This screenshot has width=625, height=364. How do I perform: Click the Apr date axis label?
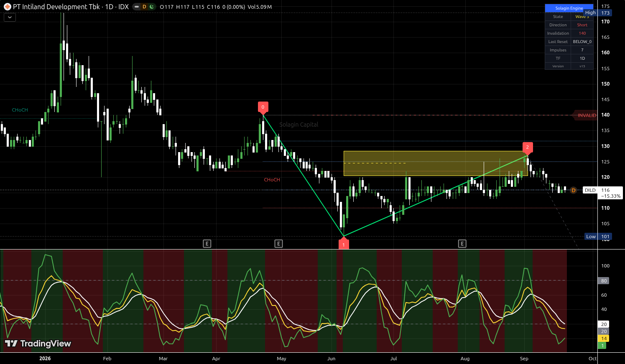216,359
